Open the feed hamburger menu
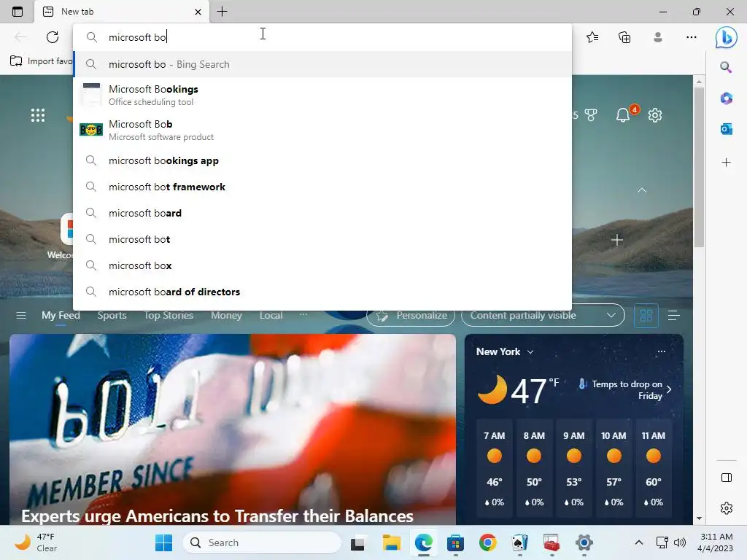 21,315
